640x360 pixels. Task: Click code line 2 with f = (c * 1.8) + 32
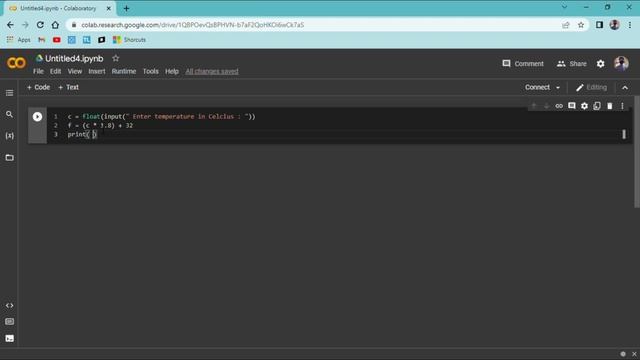tap(100, 125)
